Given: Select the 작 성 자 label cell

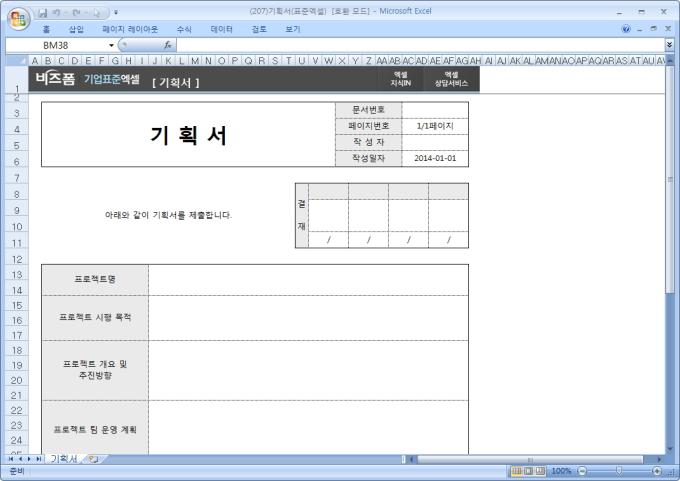Looking at the screenshot, I should (x=369, y=142).
